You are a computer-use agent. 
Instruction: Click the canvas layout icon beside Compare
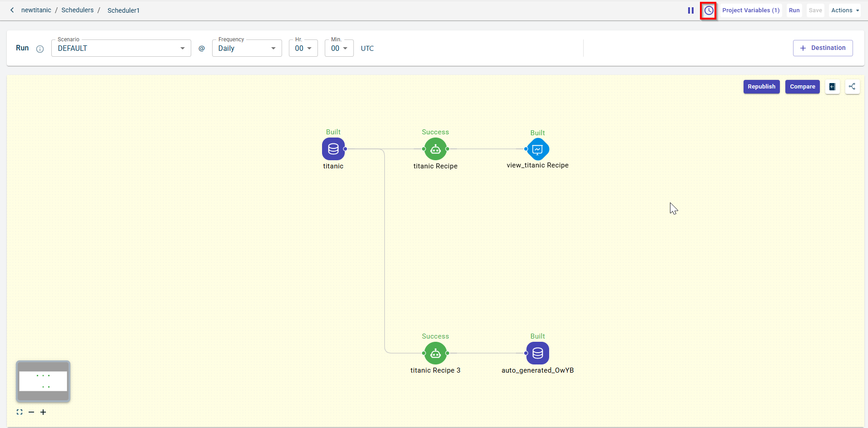tap(852, 87)
